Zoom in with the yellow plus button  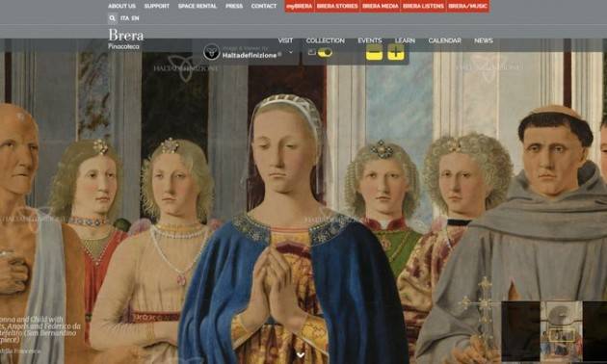click(396, 52)
